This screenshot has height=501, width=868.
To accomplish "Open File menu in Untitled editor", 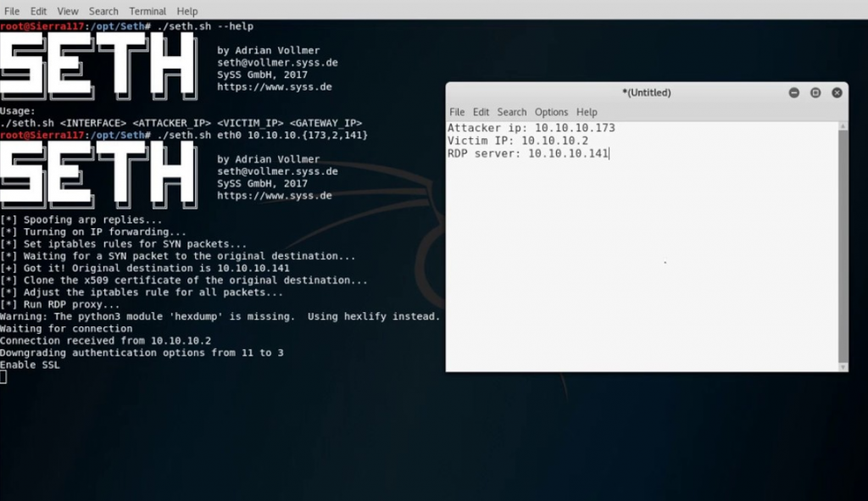I will pos(457,112).
